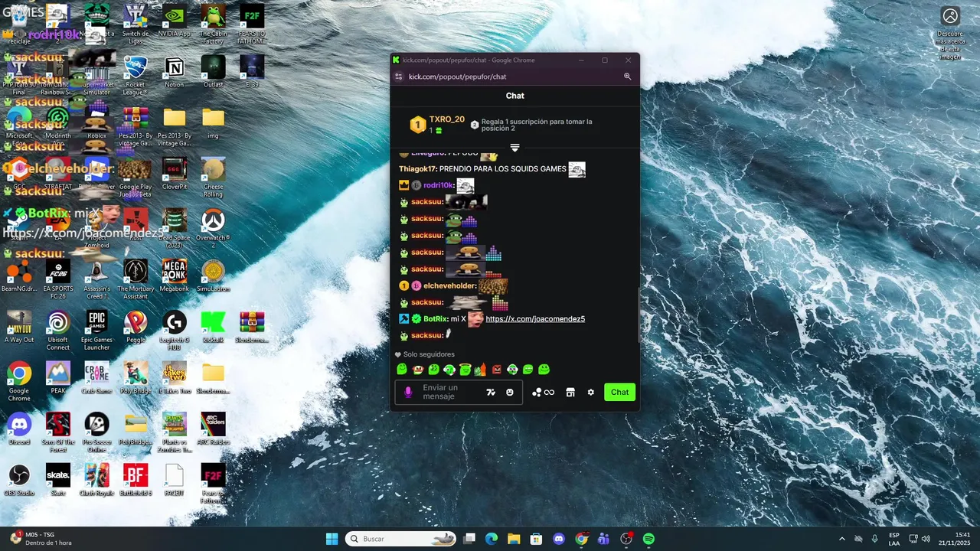Click the purple microphone icon in chat input

coord(408,392)
